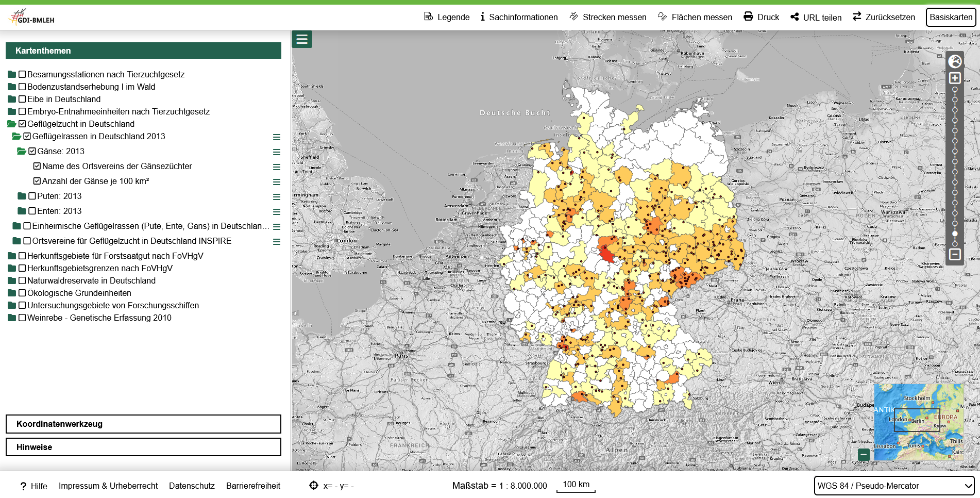
Task: Zoom out with the minus icon
Action: pos(955,254)
